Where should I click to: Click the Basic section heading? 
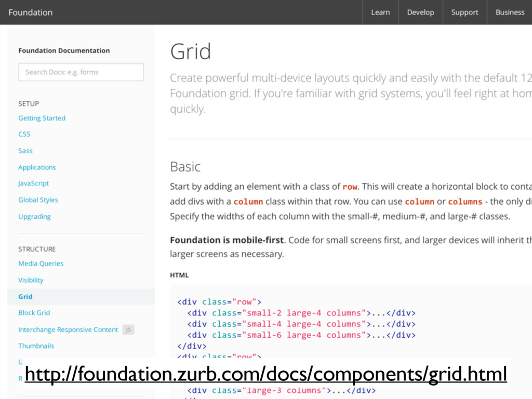click(x=185, y=167)
